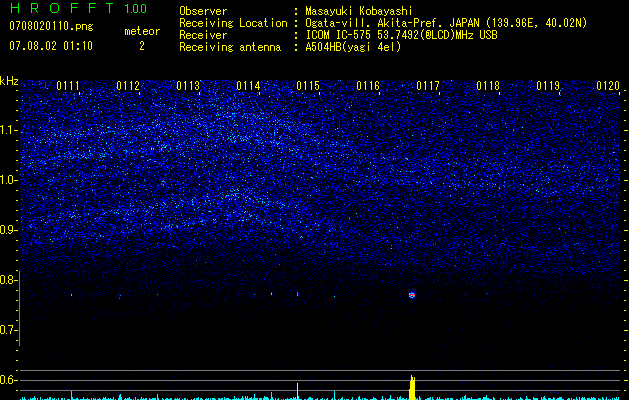
Task: Click the tall yellow power spike near 0117
Action: pyautogui.click(x=412, y=388)
